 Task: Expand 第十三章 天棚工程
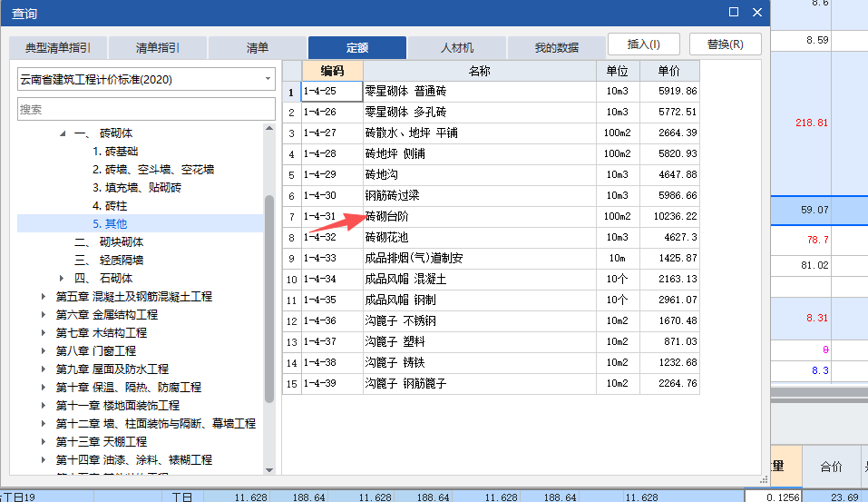(x=44, y=441)
